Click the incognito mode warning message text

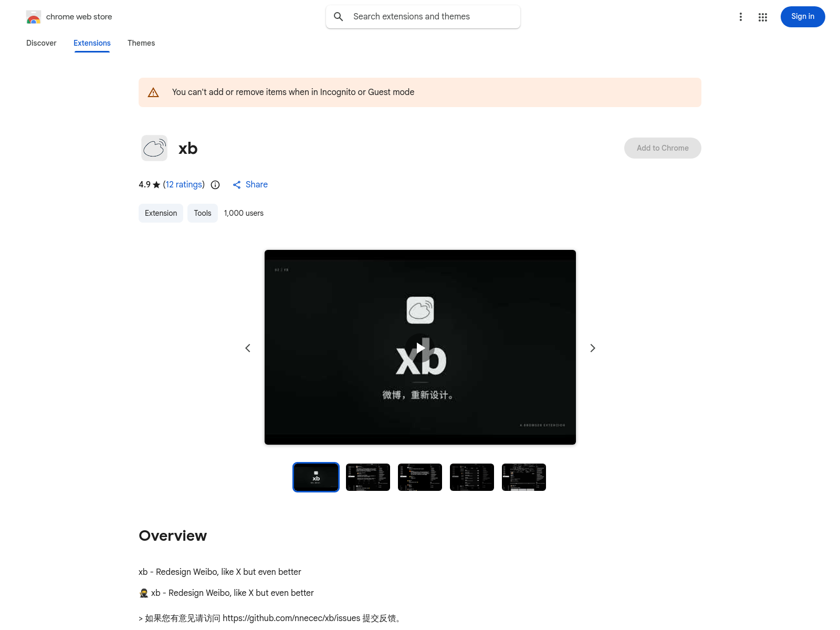pos(293,92)
